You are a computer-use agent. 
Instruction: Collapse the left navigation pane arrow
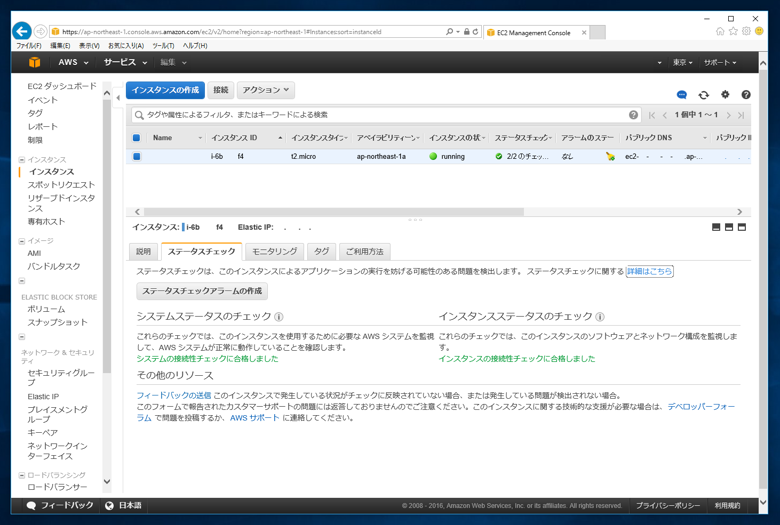click(x=118, y=98)
